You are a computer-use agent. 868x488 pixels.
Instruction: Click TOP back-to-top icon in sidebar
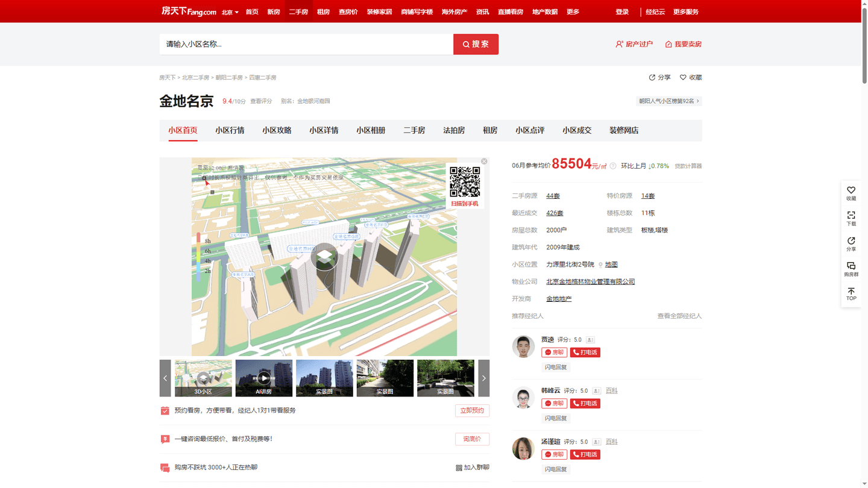[x=851, y=295]
